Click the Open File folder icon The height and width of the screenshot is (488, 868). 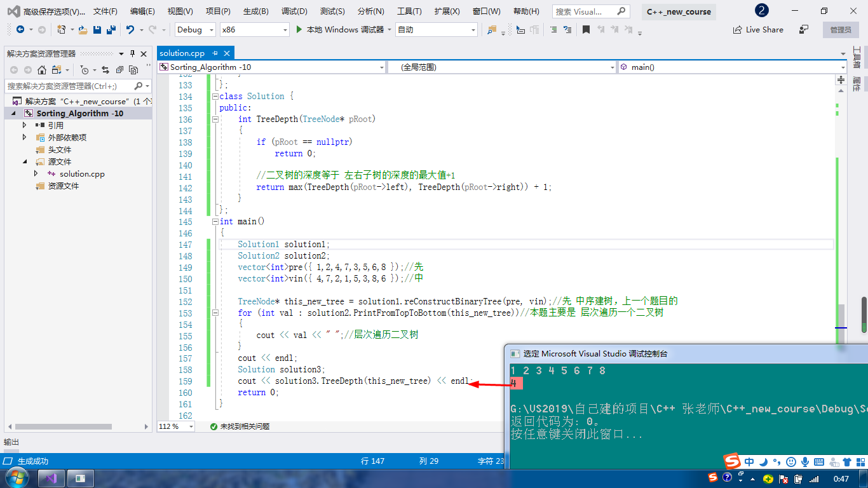point(83,30)
